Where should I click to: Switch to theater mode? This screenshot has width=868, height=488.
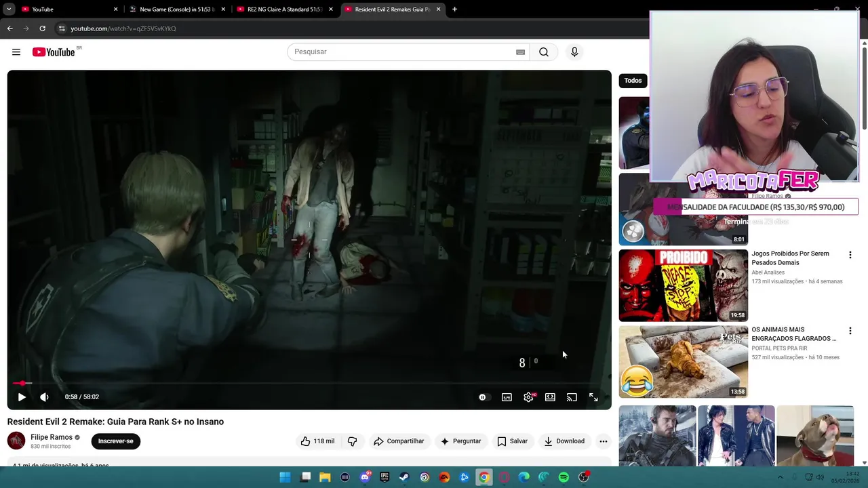[x=550, y=397]
